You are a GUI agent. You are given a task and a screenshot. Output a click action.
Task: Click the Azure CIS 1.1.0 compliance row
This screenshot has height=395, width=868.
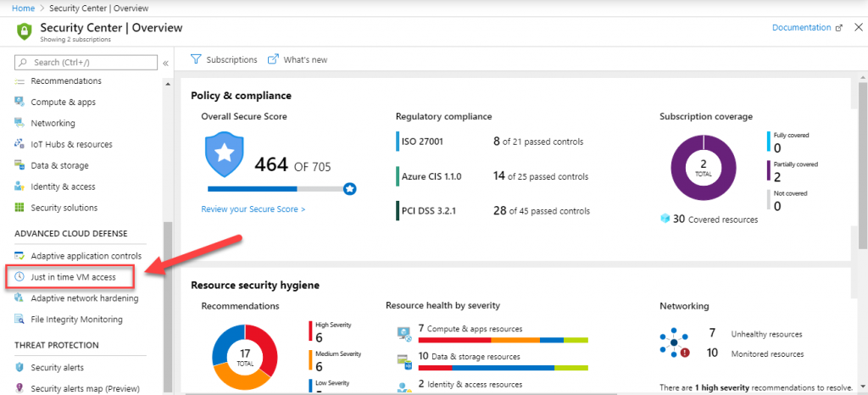pos(492,176)
